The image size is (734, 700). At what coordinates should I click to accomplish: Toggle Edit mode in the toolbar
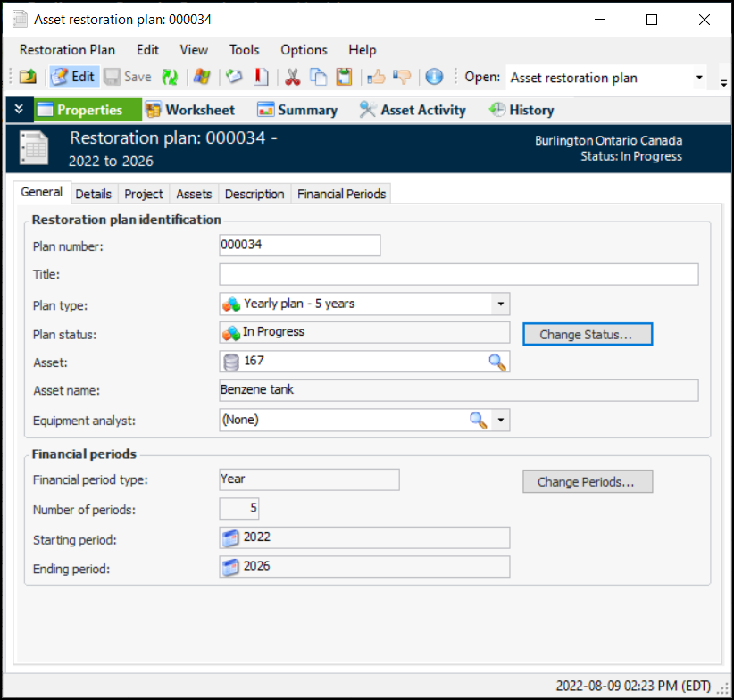click(x=72, y=77)
